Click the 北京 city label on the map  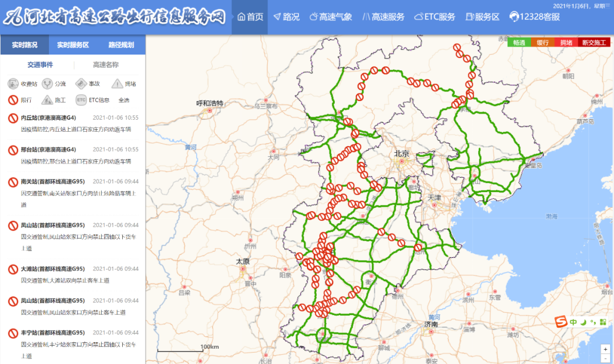pos(401,154)
